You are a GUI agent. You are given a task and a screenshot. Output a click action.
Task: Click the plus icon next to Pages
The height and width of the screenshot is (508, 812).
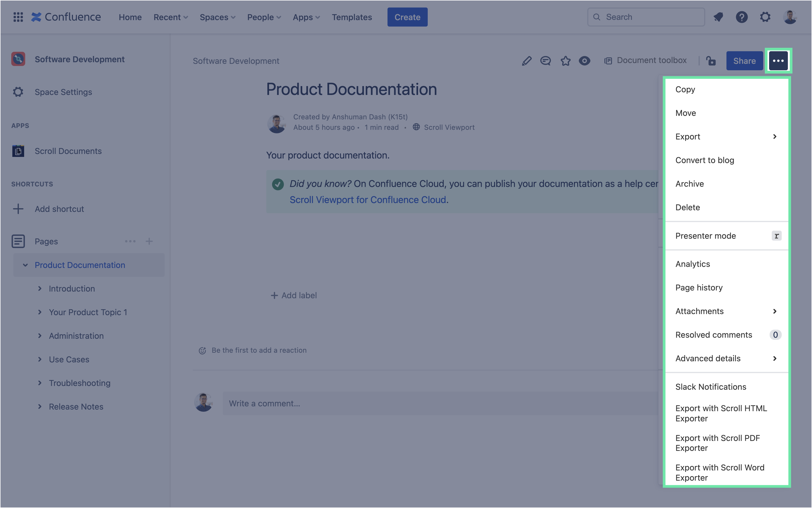pos(149,241)
